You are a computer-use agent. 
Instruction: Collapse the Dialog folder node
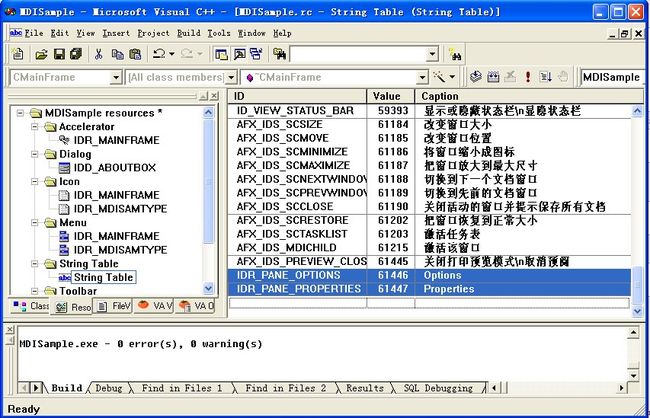pyautogui.click(x=35, y=154)
